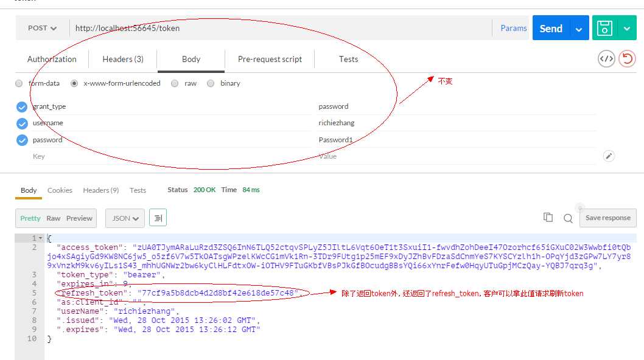This screenshot has width=644, height=360.
Task: View response Headers (9) tab
Action: click(x=100, y=190)
